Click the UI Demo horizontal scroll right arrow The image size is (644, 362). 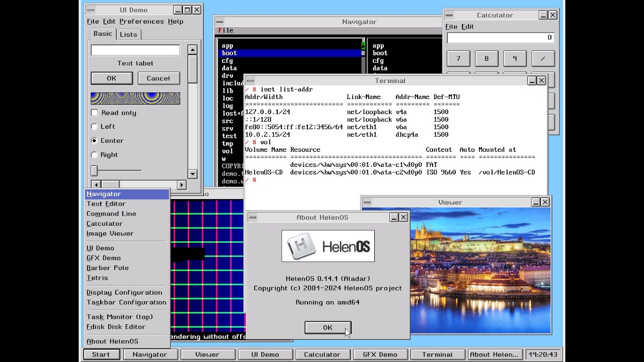[x=182, y=185]
